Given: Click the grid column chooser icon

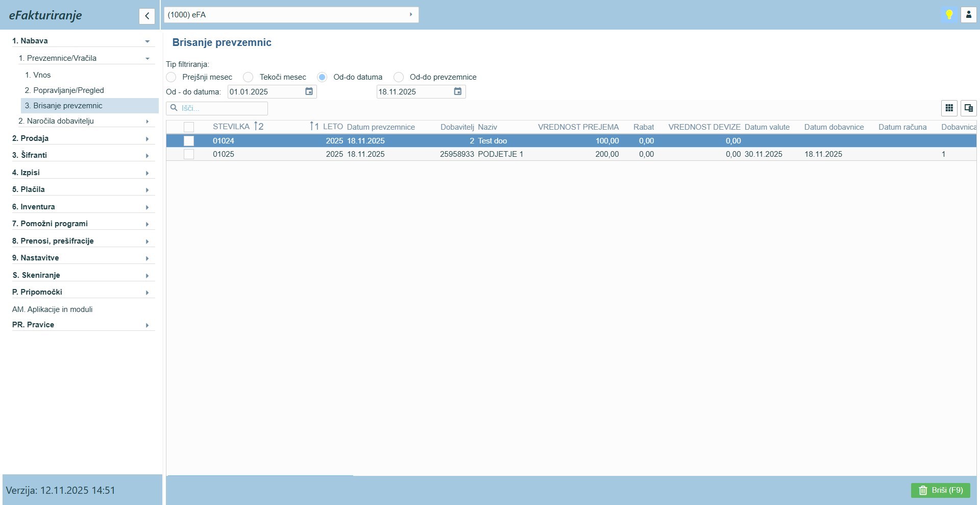Looking at the screenshot, I should tap(949, 108).
